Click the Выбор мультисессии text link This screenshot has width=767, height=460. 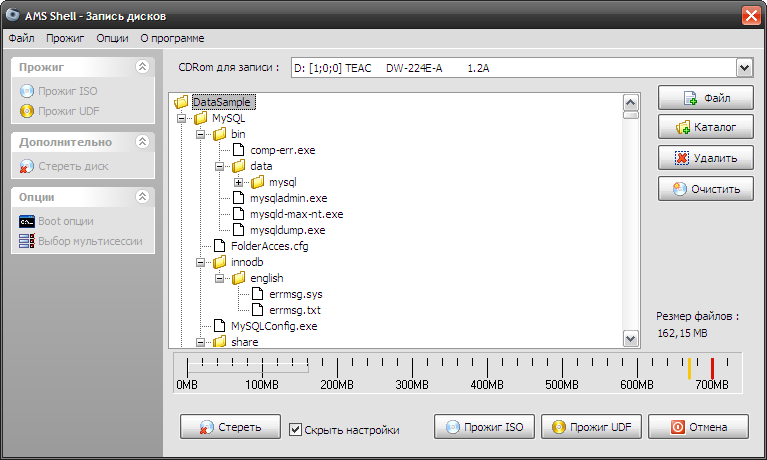90,241
